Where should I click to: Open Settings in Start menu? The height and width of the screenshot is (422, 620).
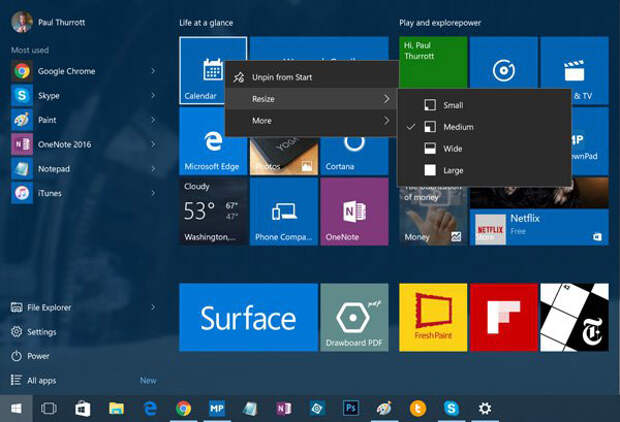34,331
